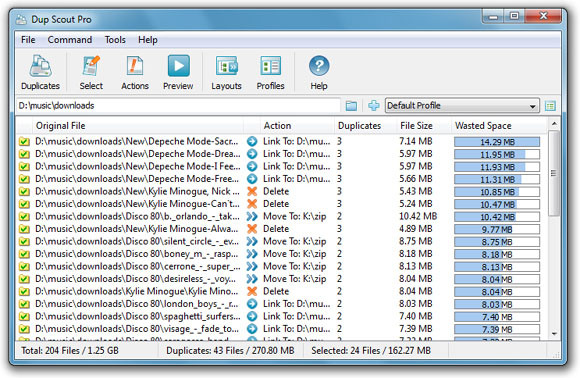Click the Selected: 24 Files status entry

pyautogui.click(x=371, y=351)
